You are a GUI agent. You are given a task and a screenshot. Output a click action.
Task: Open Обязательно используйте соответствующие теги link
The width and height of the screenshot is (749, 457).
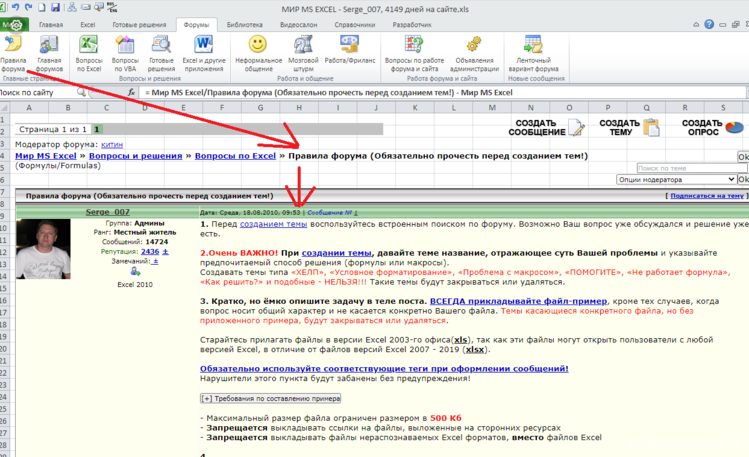[384, 369]
